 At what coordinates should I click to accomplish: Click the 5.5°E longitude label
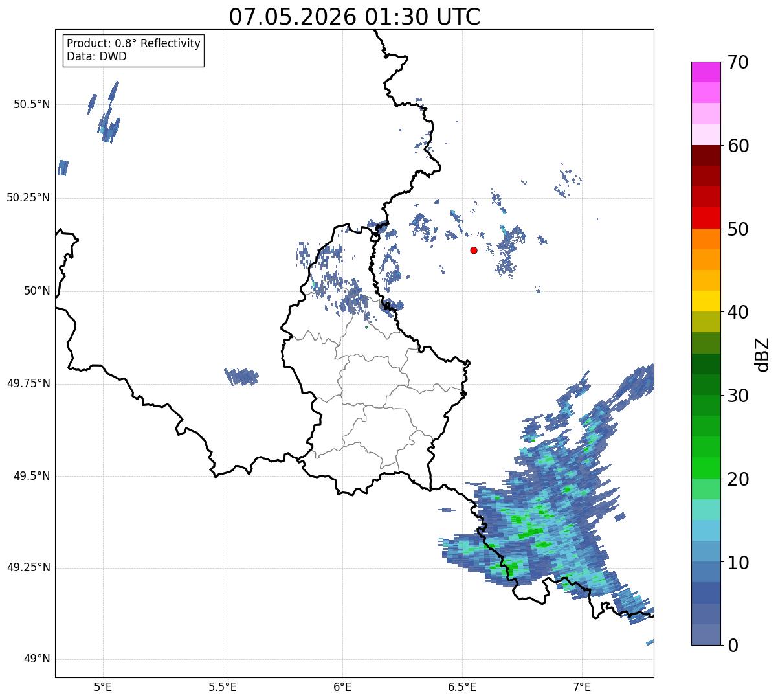pyautogui.click(x=223, y=686)
